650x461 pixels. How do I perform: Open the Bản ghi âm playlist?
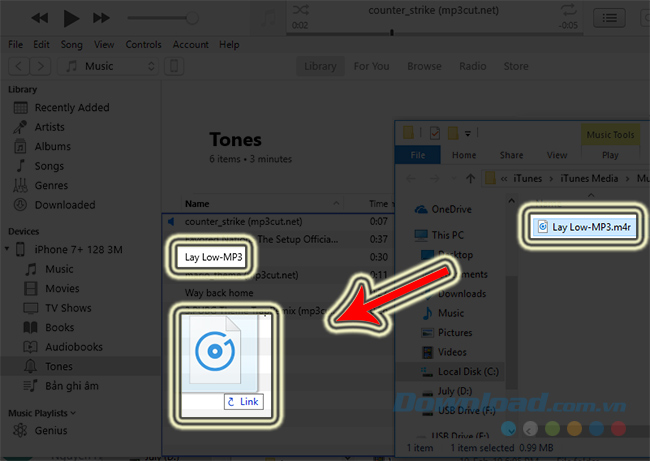click(x=72, y=386)
